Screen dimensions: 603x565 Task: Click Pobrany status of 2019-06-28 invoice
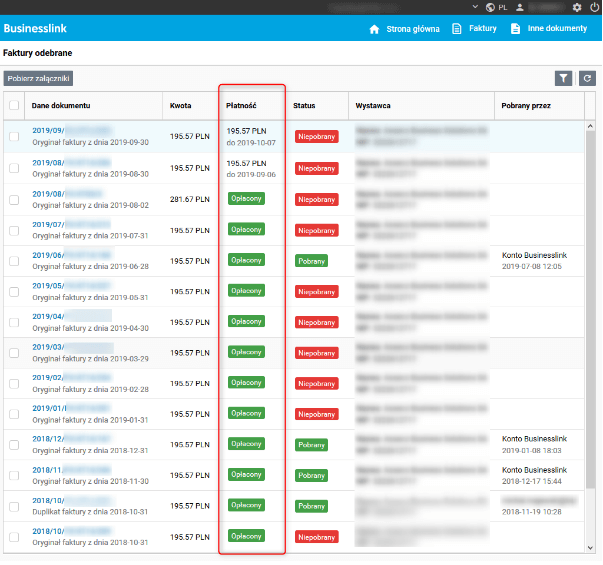click(311, 261)
